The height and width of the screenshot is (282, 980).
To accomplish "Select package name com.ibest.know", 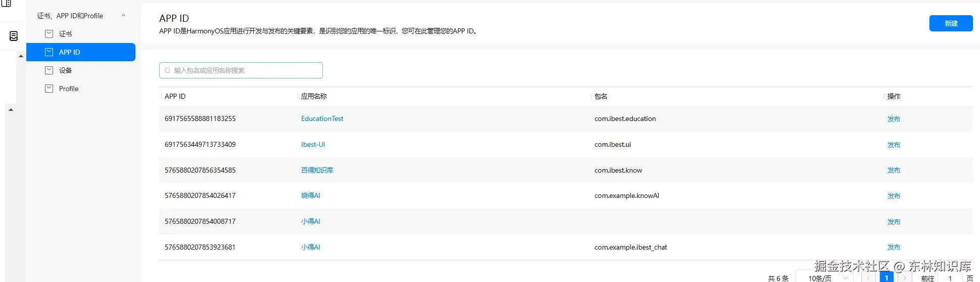I will (618, 170).
